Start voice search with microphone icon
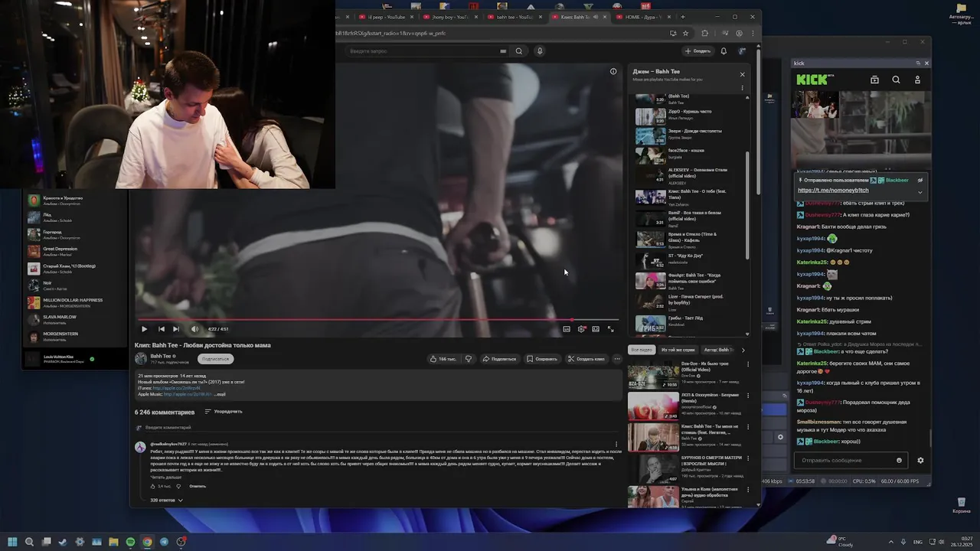Viewport: 980px width, 551px height. (x=540, y=51)
